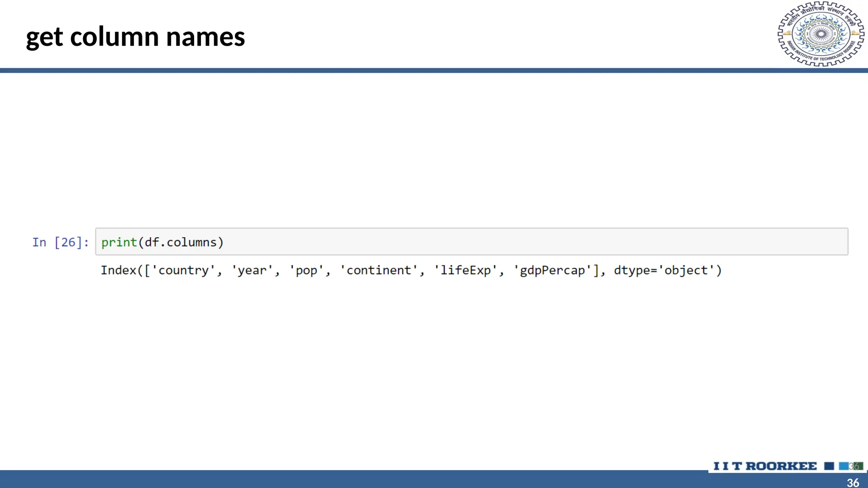This screenshot has height=488, width=868.
Task: Click the 'get column names' slide title
Action: tap(135, 37)
